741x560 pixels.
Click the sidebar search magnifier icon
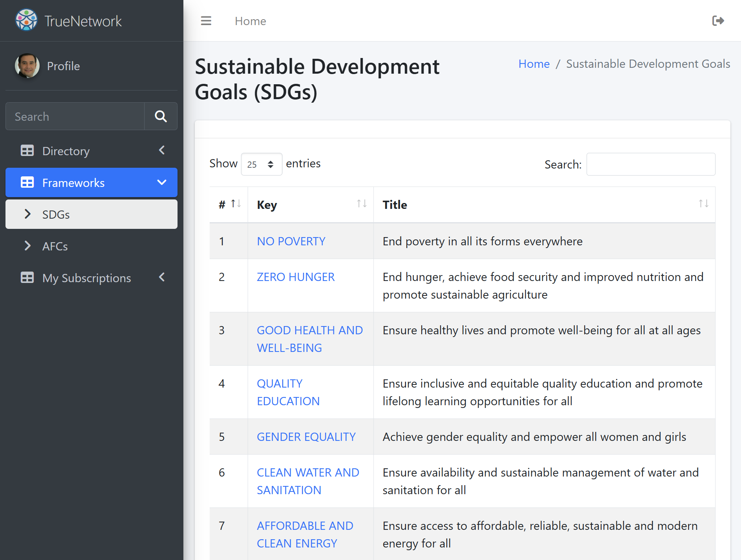(x=161, y=116)
